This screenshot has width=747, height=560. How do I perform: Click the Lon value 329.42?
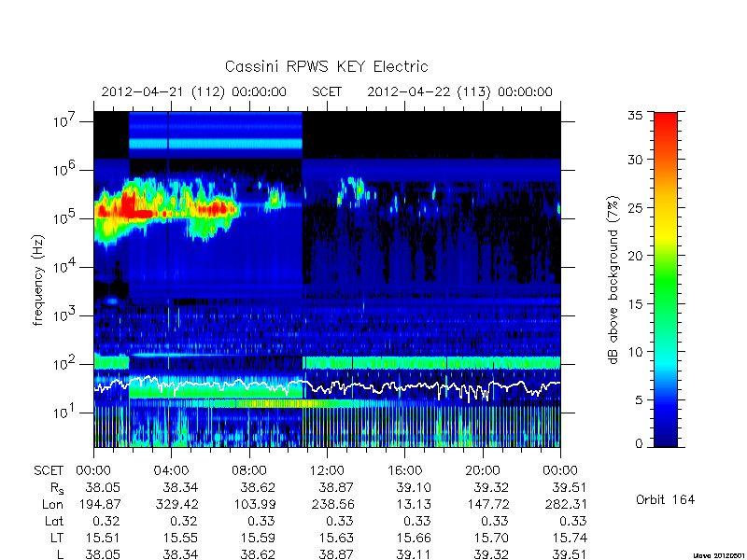tap(176, 504)
